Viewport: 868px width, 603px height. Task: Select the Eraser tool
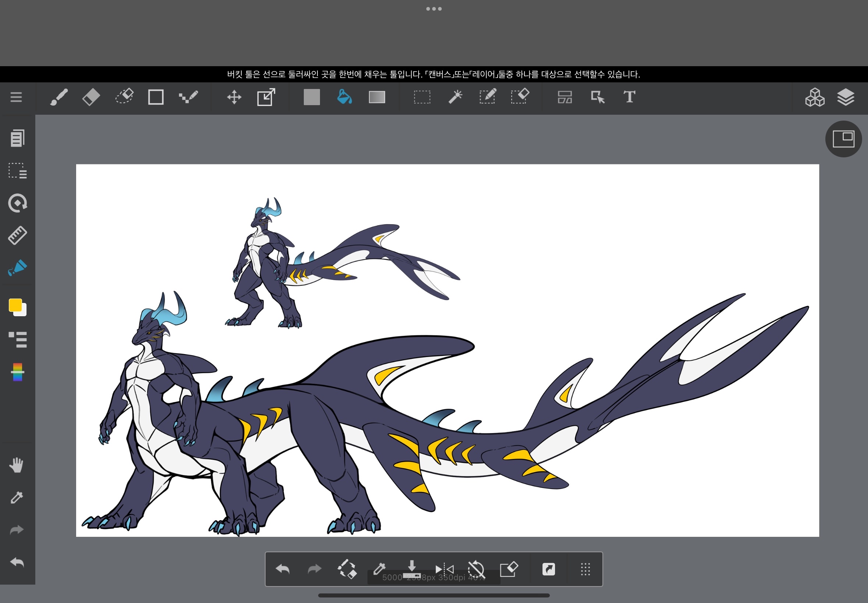(91, 97)
